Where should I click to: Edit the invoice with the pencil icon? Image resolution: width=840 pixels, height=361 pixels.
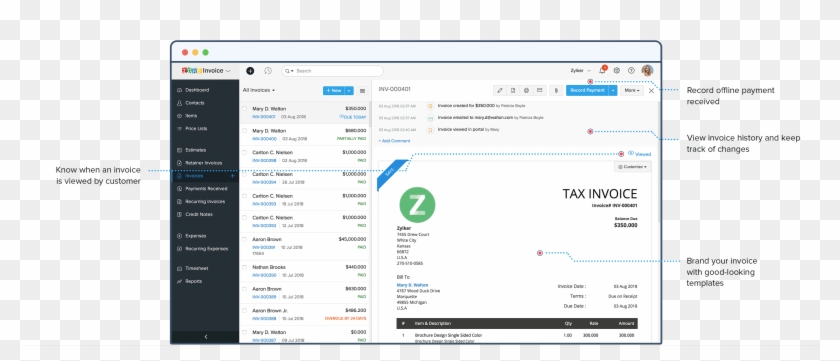coord(500,91)
